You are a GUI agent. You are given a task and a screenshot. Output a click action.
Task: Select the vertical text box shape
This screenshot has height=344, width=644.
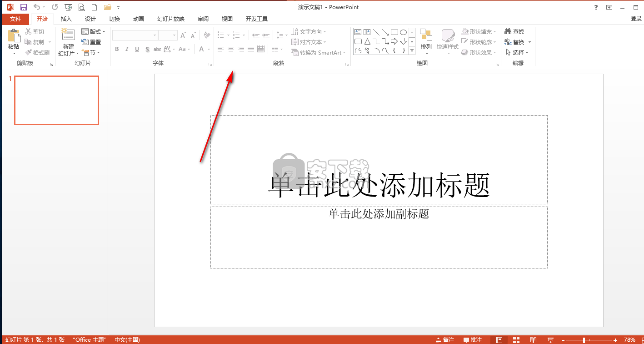coord(367,32)
